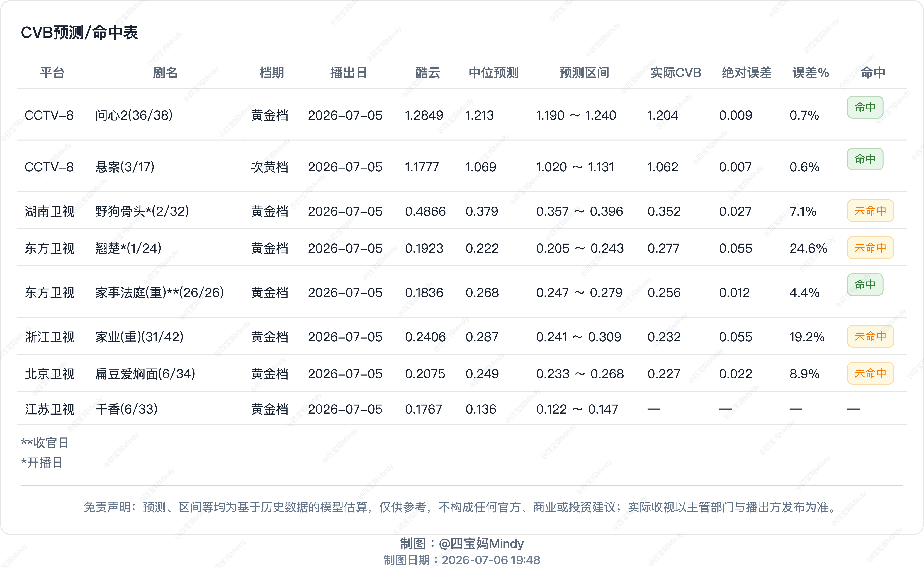Click the 命中 column header
924x568 pixels.
tap(873, 73)
